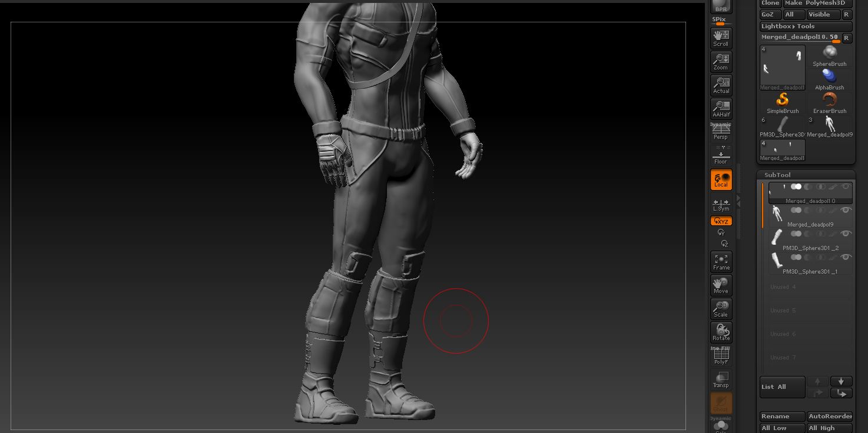Click List All subtools button
This screenshot has width=868, height=433.
pos(782,387)
